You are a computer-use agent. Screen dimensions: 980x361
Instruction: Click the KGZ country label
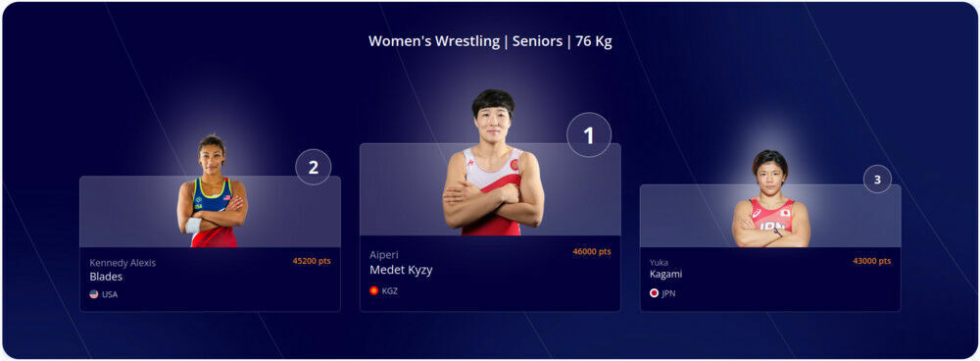pyautogui.click(x=389, y=291)
